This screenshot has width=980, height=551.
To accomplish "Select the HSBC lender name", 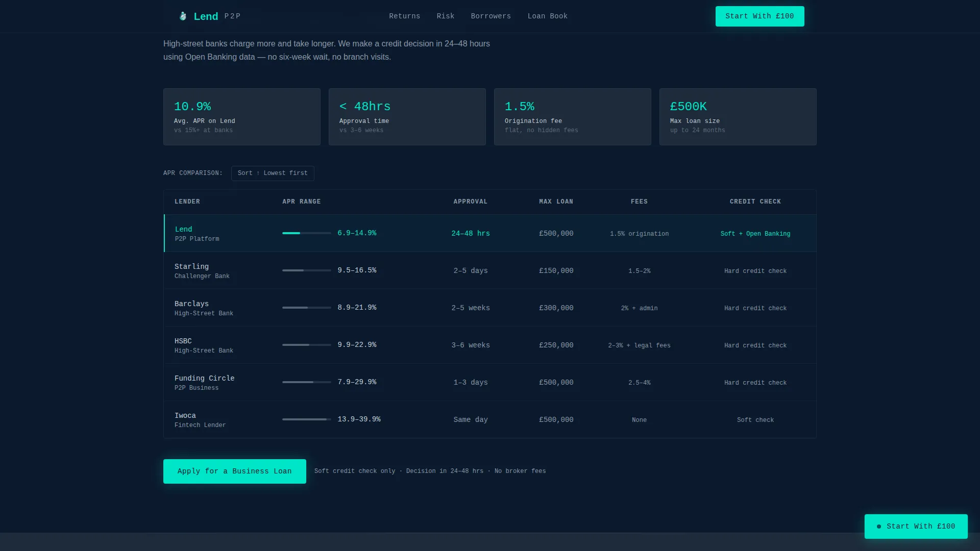I will click(x=183, y=341).
